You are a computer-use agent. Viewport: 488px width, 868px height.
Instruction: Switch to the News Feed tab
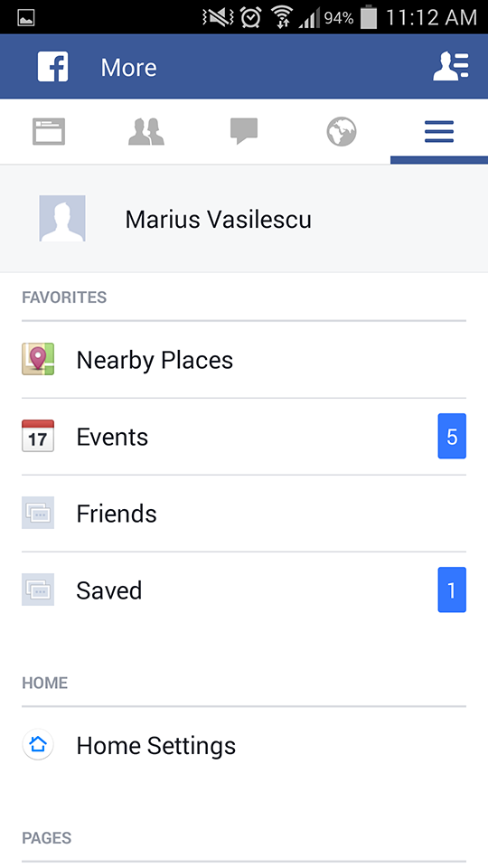click(x=49, y=132)
